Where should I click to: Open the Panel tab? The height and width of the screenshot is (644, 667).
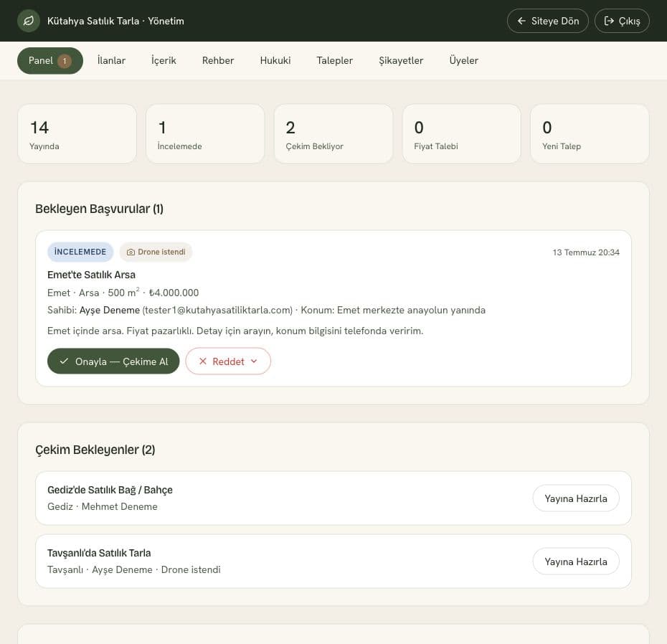[x=49, y=61]
